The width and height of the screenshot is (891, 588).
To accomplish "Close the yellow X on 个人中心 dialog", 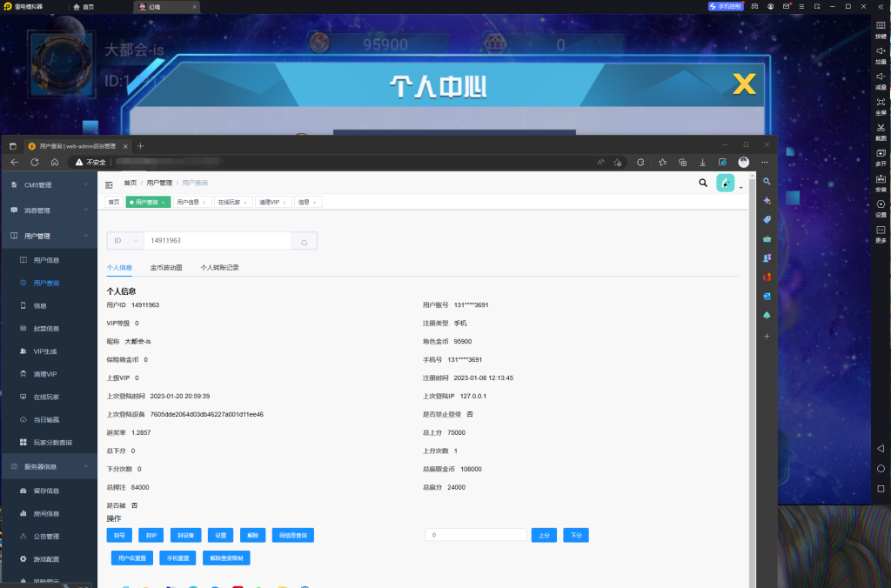I will click(743, 84).
